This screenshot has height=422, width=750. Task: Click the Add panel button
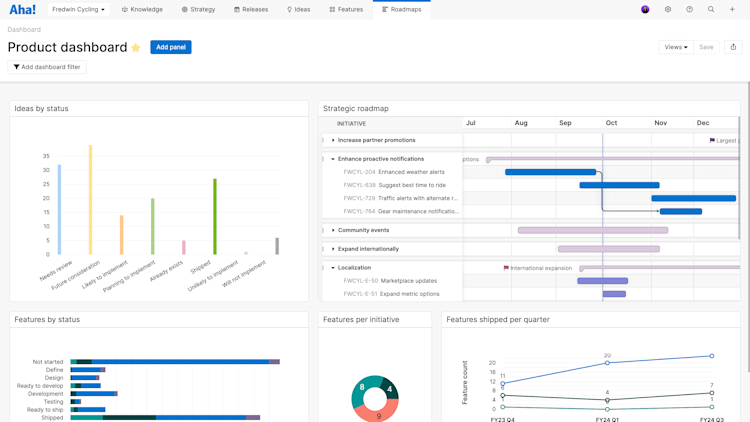171,47
